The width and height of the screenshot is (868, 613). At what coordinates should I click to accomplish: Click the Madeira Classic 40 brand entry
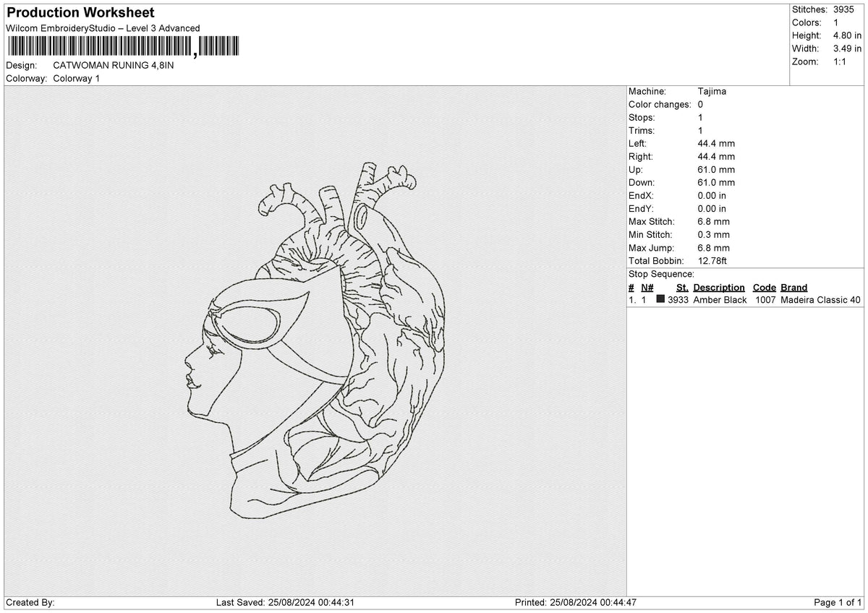click(821, 300)
